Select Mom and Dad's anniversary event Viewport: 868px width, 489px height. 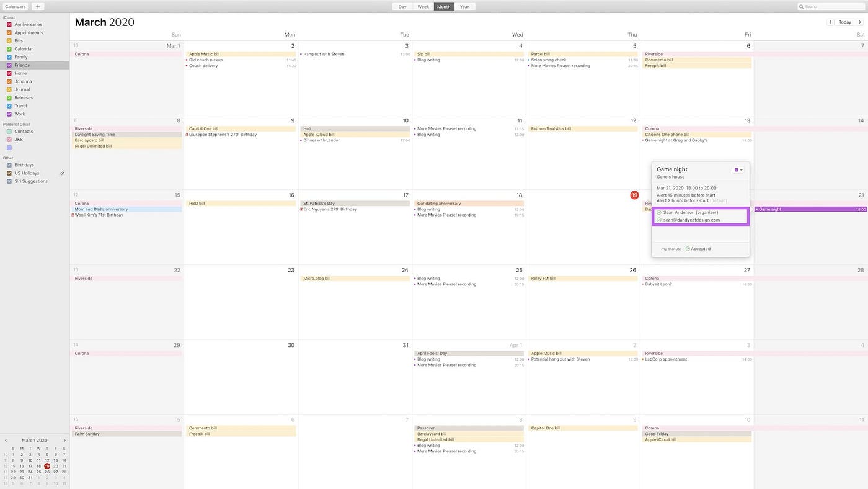(127, 209)
